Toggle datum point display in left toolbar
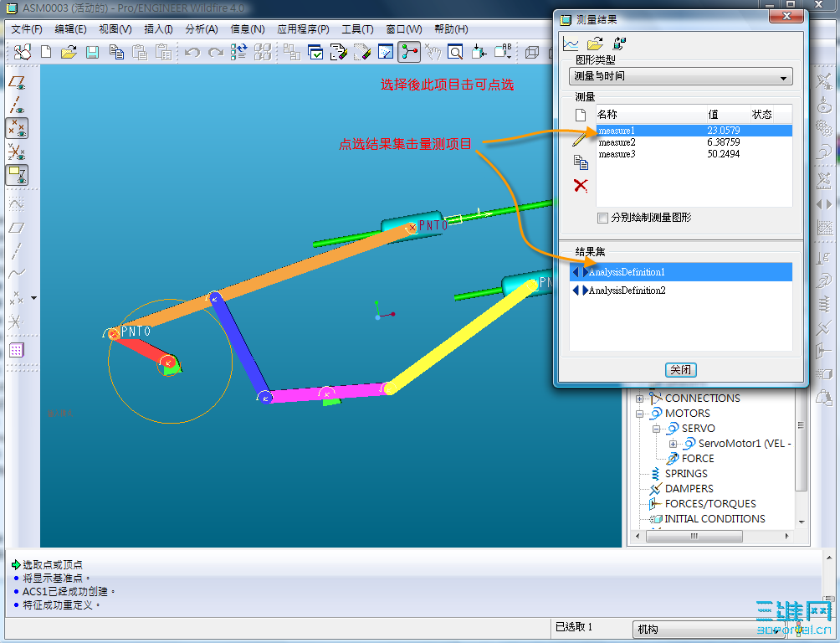This screenshot has width=840, height=643. 17,129
